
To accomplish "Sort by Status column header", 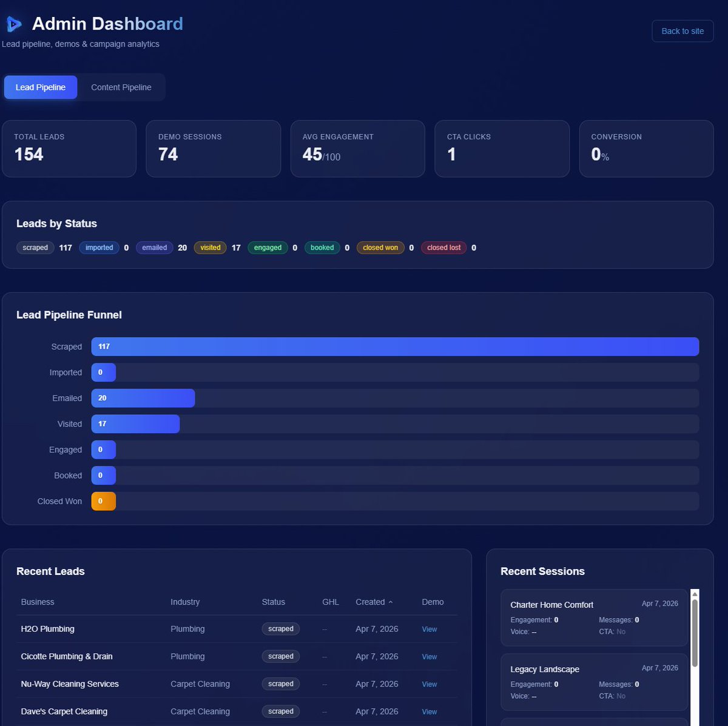I will pos(273,602).
